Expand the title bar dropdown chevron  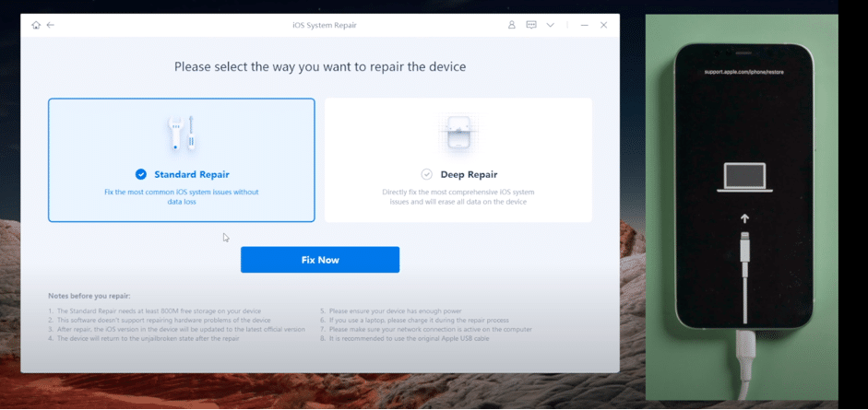551,25
